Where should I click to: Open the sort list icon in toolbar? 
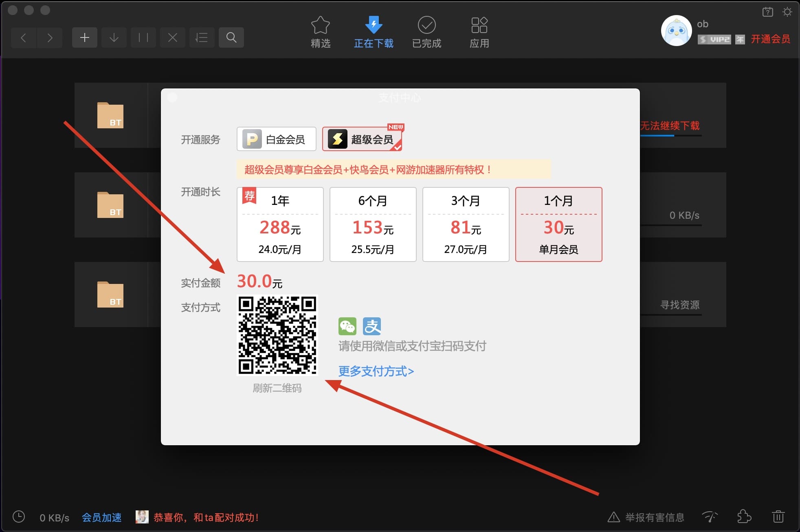click(x=202, y=38)
